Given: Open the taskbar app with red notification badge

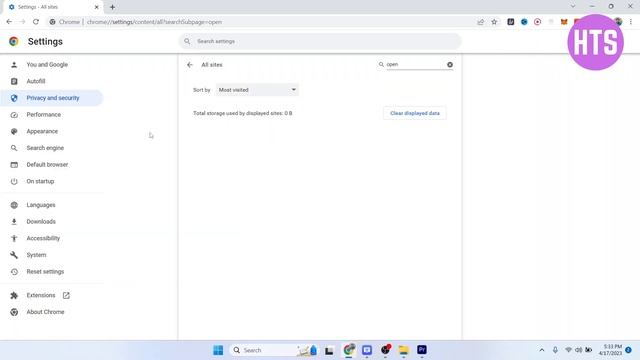Looking at the screenshot, I should 385,349.
